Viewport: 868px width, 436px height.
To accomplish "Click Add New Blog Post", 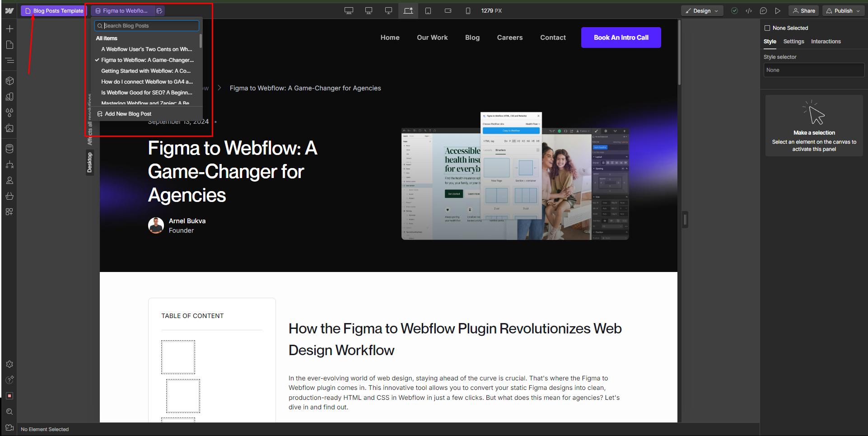I will 124,114.
